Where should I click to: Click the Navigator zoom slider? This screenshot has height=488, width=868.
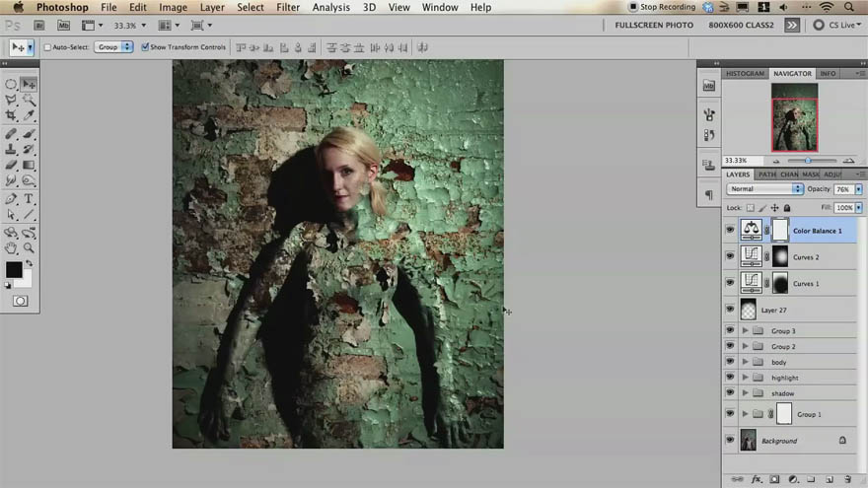pos(809,161)
